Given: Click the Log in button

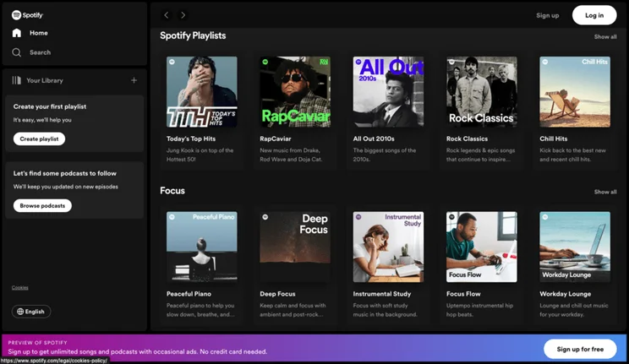Looking at the screenshot, I should (594, 15).
